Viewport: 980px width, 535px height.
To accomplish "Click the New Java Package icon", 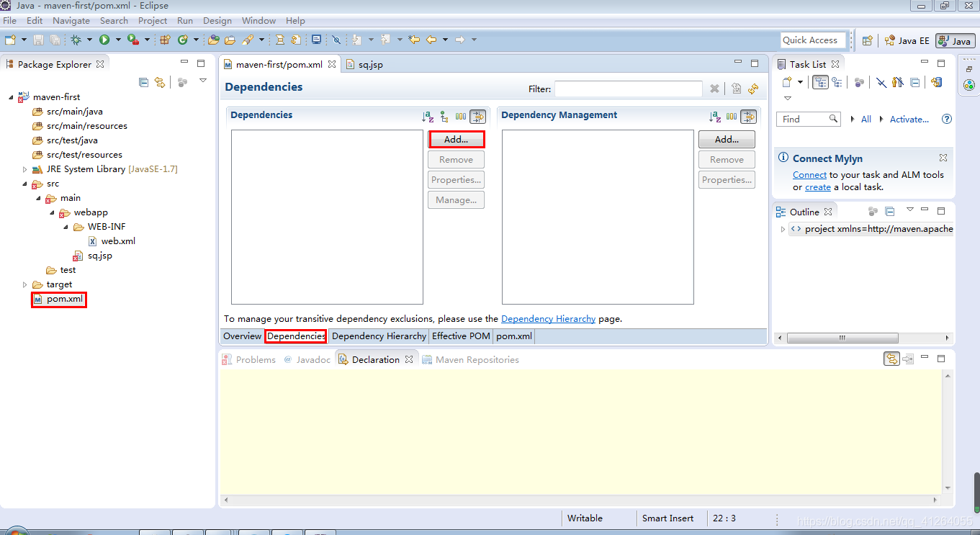I will click(x=165, y=40).
